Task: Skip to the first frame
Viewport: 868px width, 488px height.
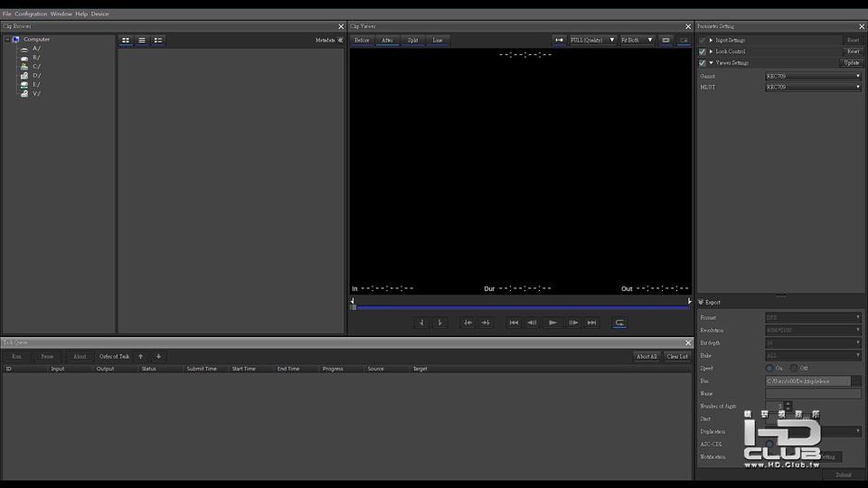Action: [514, 323]
